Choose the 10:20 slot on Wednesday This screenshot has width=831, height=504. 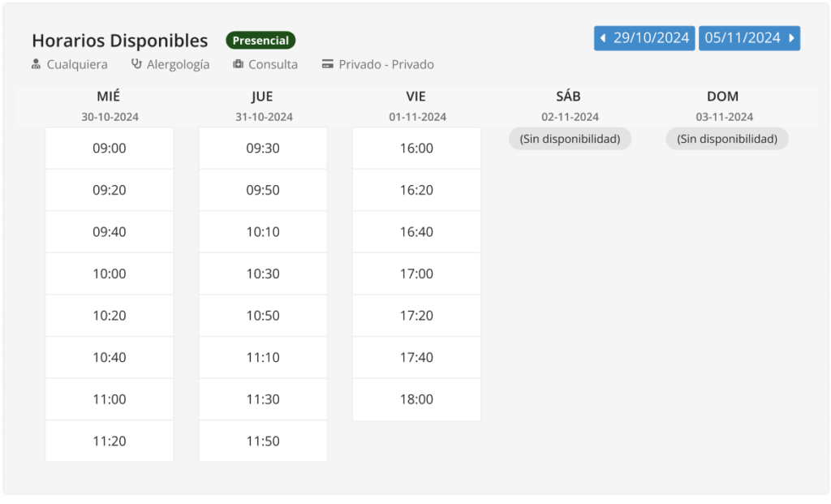point(110,316)
